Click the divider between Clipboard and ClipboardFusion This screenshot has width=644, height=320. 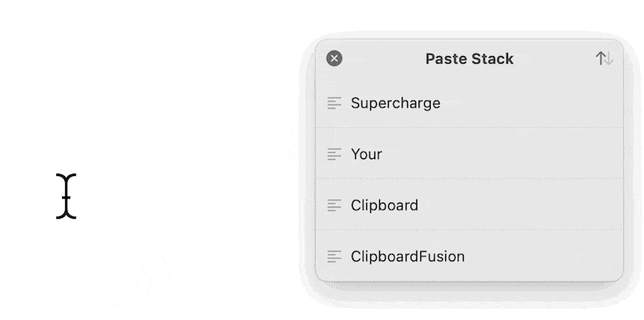coord(469,230)
